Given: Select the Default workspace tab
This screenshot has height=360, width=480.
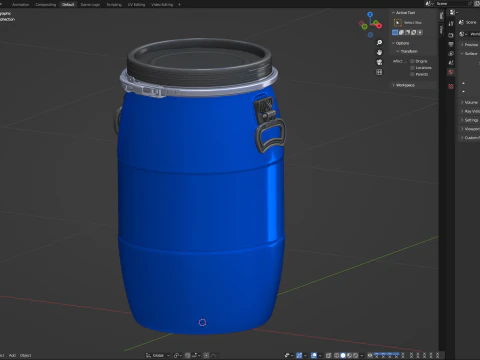Looking at the screenshot, I should tap(68, 5).
